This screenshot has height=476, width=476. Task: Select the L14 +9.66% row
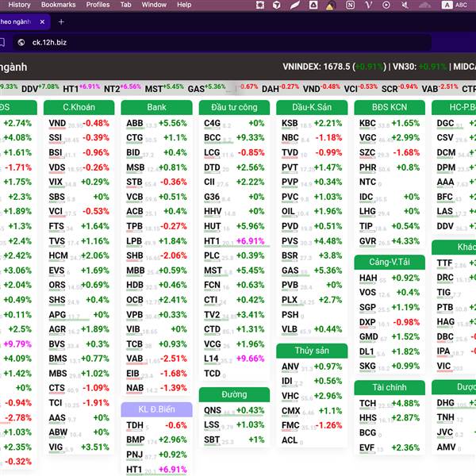[x=234, y=359]
